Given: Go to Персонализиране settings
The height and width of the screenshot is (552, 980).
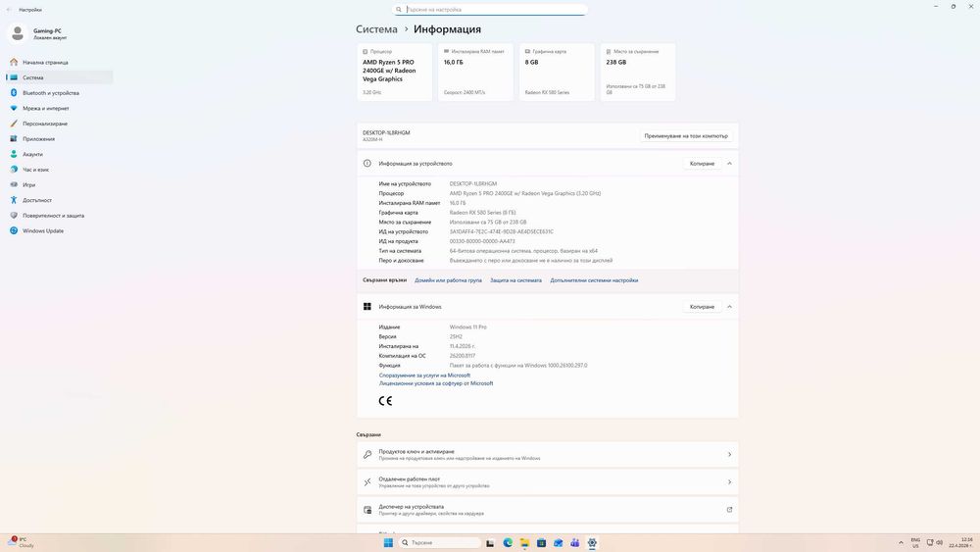Looking at the screenshot, I should coord(45,124).
